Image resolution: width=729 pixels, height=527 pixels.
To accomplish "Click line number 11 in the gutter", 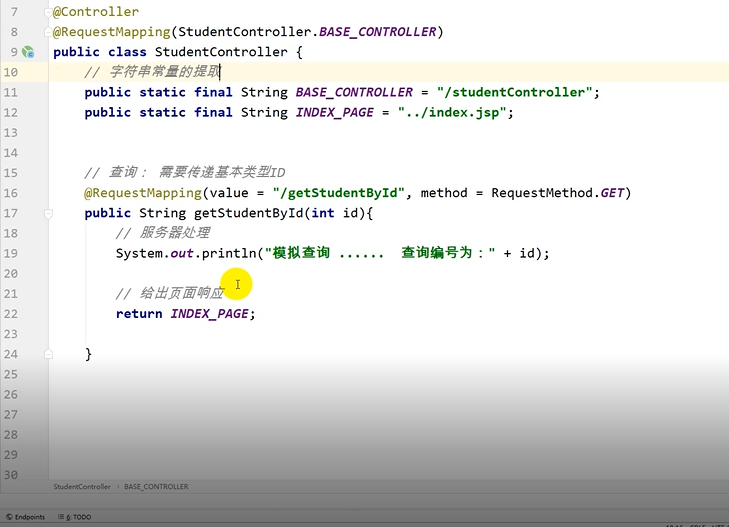I will 11,92.
